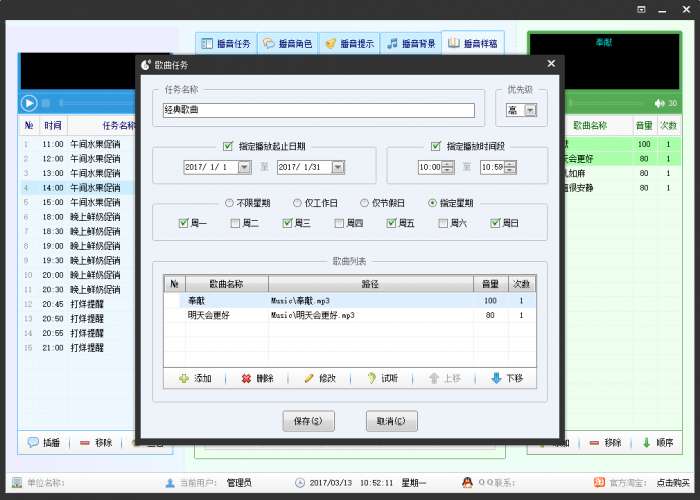Select the 11:00 午间水果促销 task row
The width and height of the screenshot is (700, 500).
78,144
